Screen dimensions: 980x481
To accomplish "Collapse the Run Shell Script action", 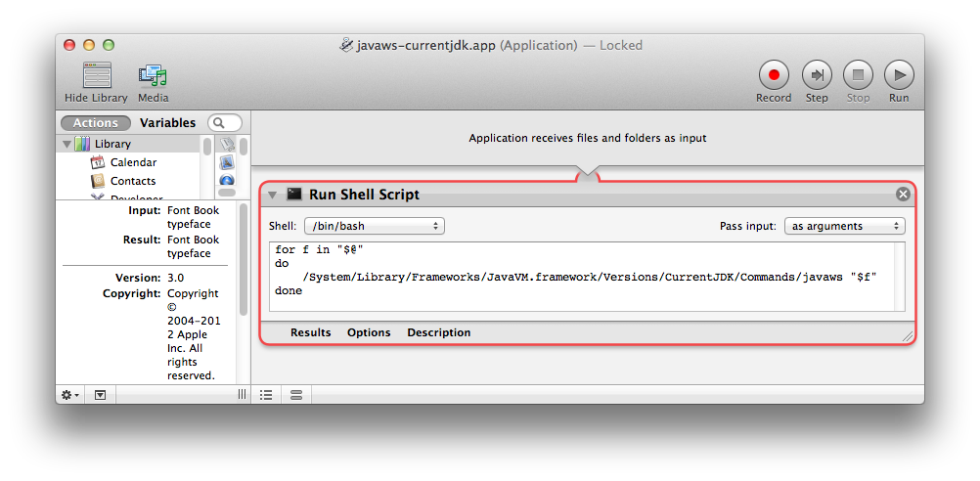I will pos(272,195).
